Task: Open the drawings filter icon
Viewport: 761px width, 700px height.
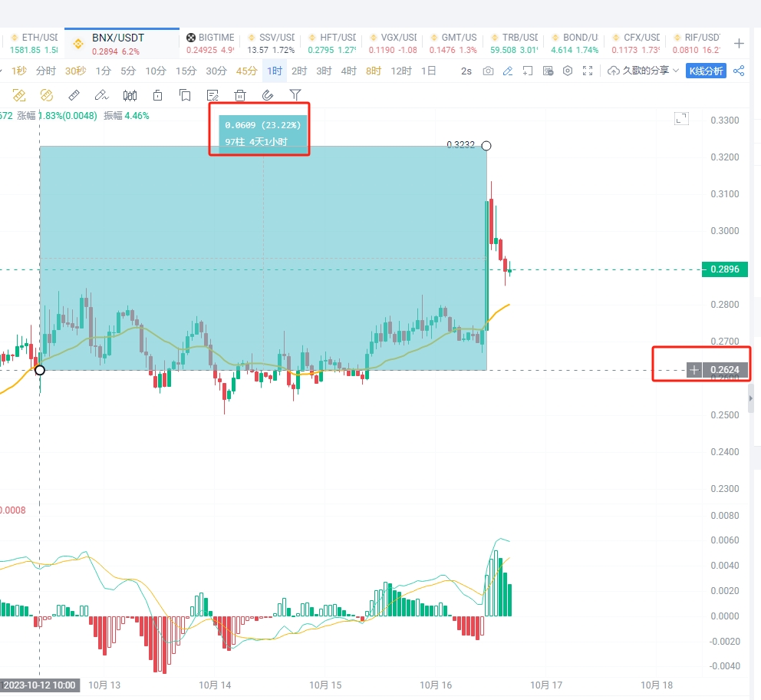Action: [x=295, y=94]
